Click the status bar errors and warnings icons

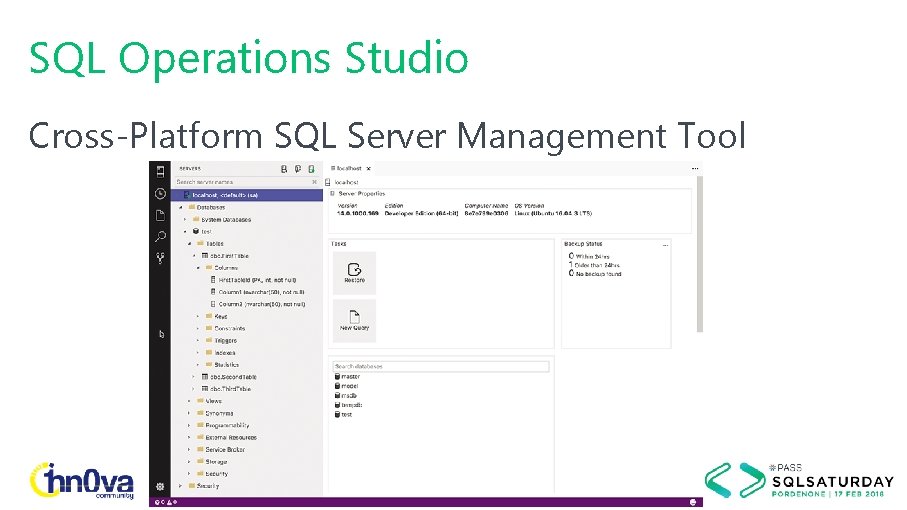tap(165, 502)
